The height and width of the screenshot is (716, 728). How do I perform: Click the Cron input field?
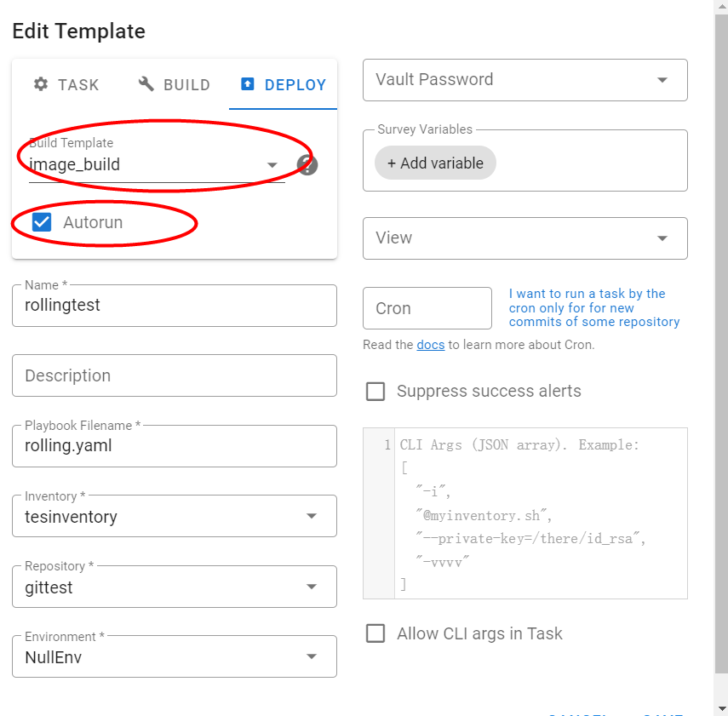pos(427,308)
